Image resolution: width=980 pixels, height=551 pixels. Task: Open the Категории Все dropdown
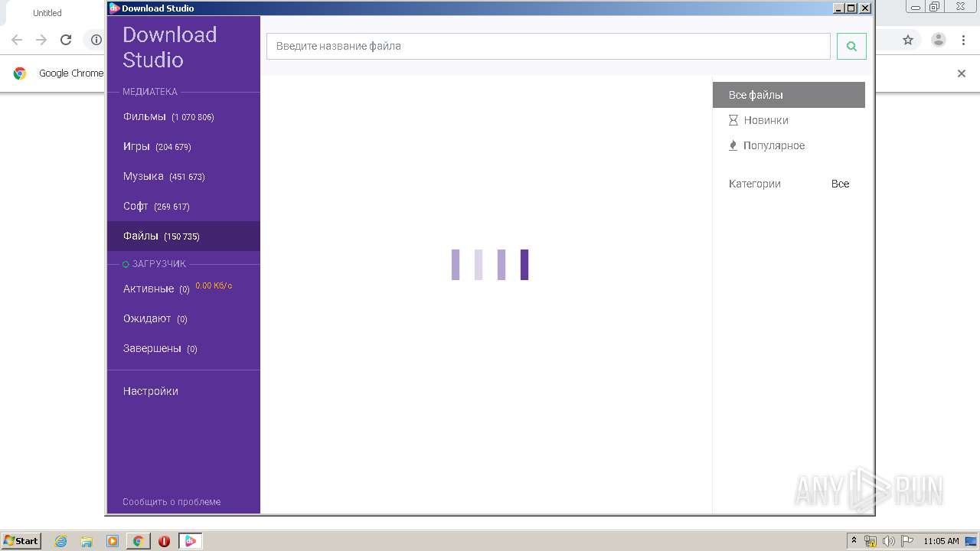pos(840,184)
